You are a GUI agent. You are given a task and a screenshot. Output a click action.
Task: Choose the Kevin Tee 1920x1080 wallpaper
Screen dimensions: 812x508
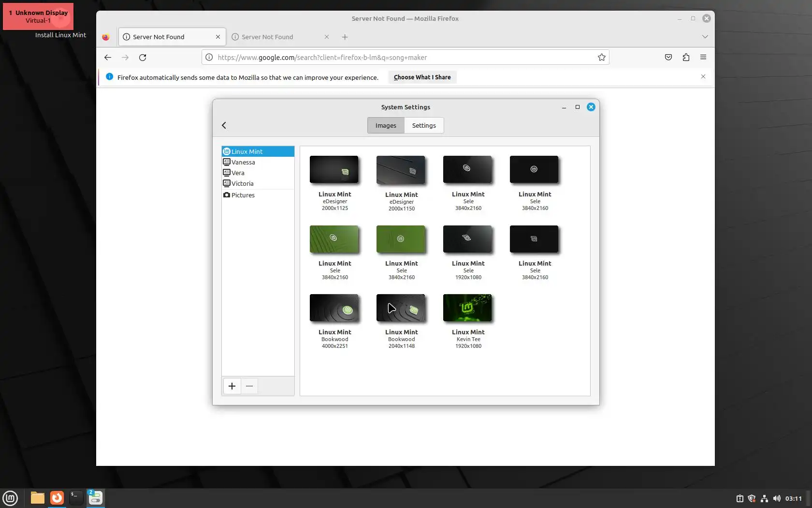click(x=468, y=308)
